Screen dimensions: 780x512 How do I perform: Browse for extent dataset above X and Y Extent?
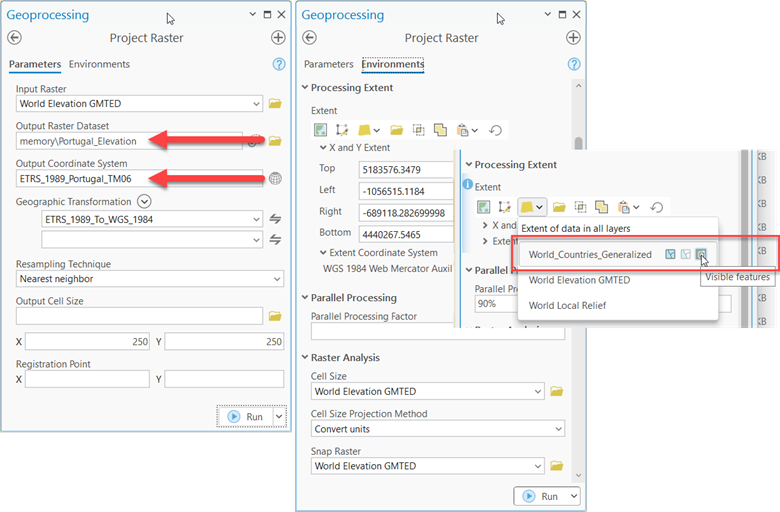[x=396, y=130]
